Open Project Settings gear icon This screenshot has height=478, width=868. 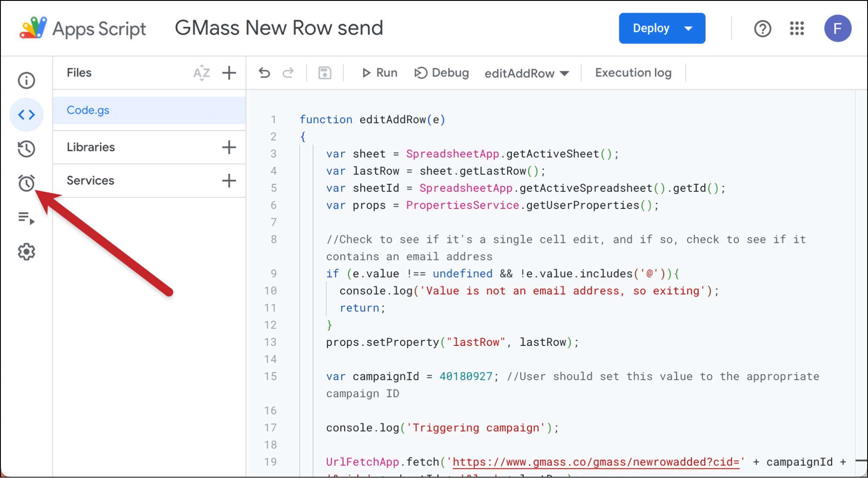pos(26,252)
